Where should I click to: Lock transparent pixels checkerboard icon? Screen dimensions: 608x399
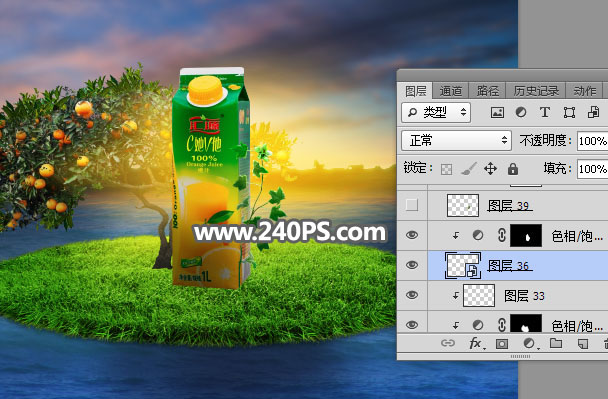(x=446, y=169)
